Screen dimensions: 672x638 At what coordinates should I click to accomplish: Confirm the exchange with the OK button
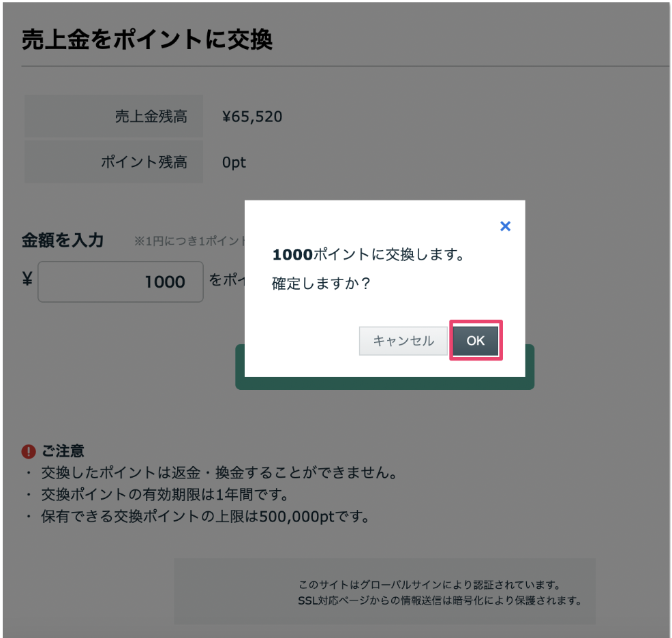(x=476, y=340)
